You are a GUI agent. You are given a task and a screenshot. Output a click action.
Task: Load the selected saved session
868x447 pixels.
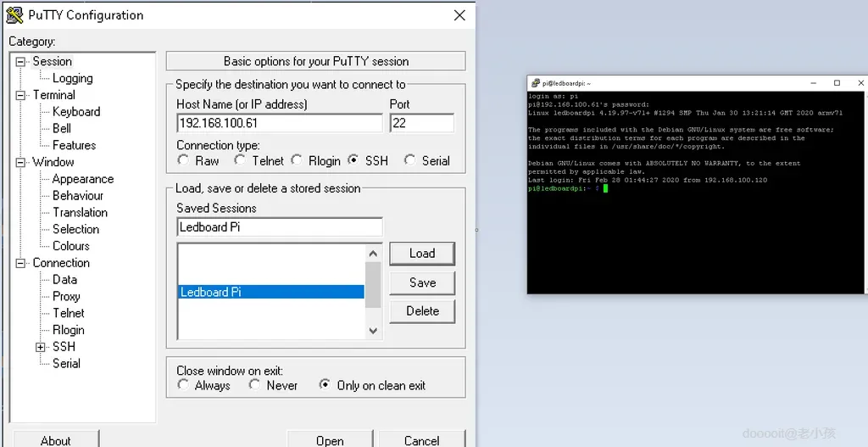(x=422, y=254)
